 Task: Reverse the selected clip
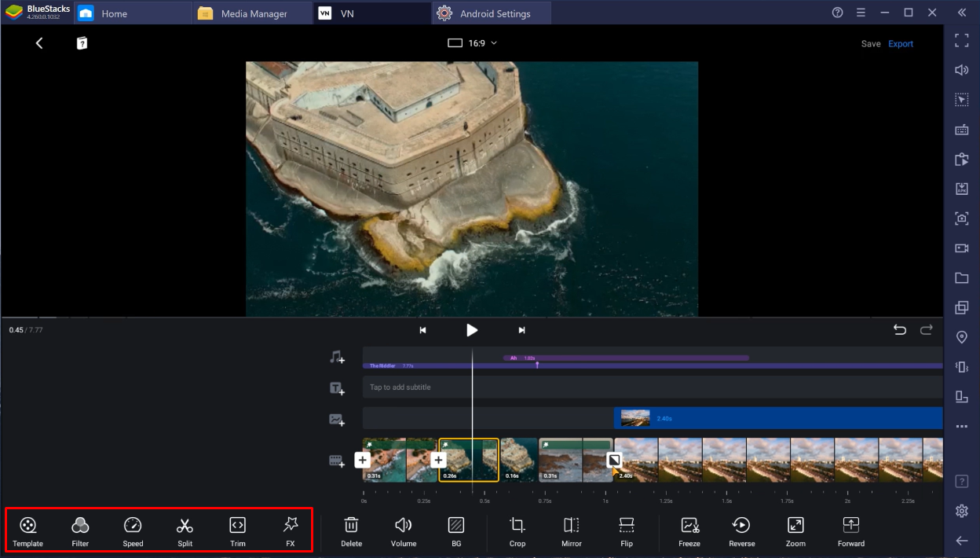coord(741,531)
